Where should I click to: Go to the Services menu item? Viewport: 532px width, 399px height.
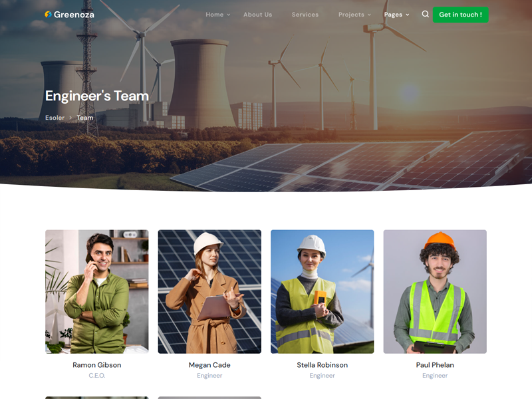[305, 15]
